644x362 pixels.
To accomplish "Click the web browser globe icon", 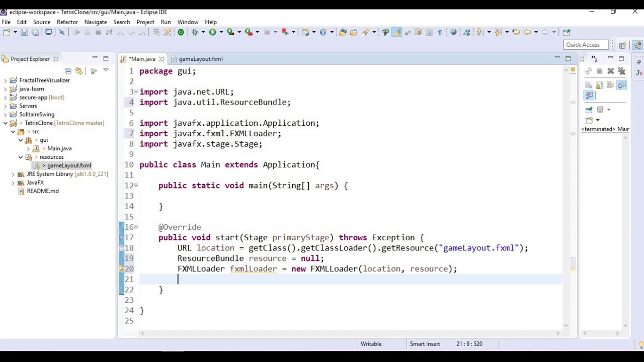I will click(x=453, y=32).
